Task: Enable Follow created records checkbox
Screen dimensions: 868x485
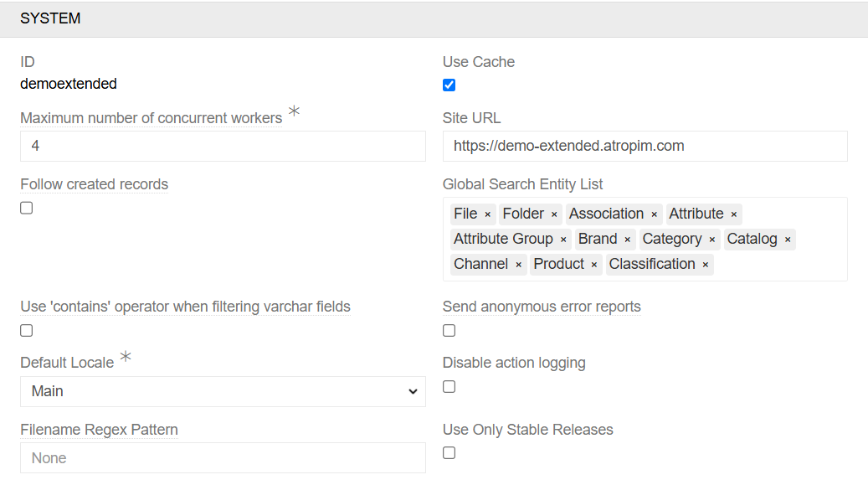Action: point(27,208)
